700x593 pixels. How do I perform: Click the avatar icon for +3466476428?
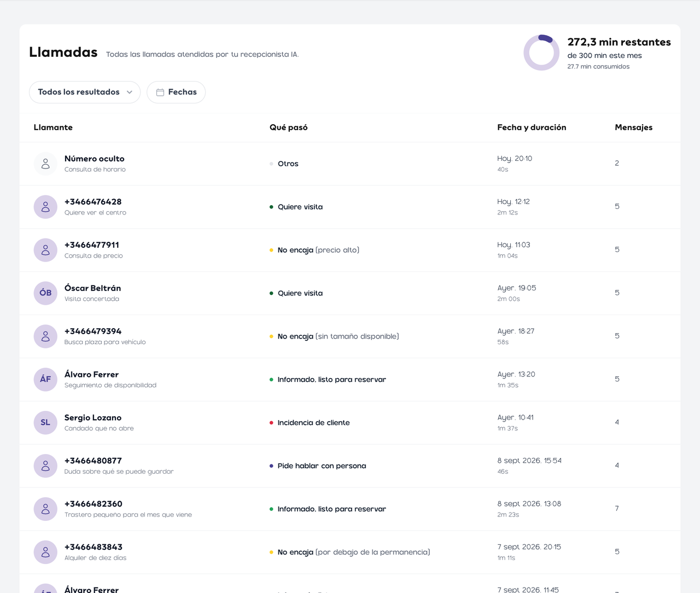point(45,207)
